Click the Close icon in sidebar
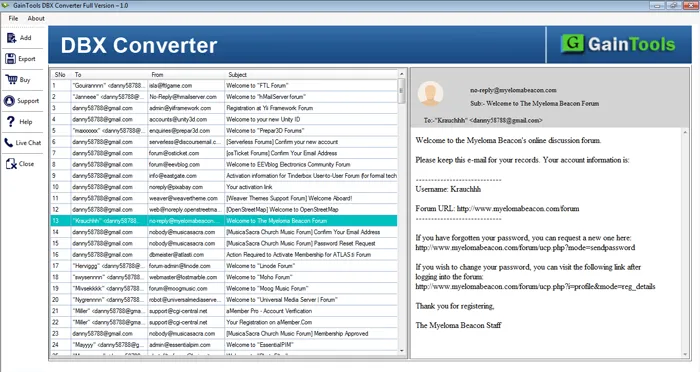The width and height of the screenshot is (700, 372). click(x=11, y=163)
